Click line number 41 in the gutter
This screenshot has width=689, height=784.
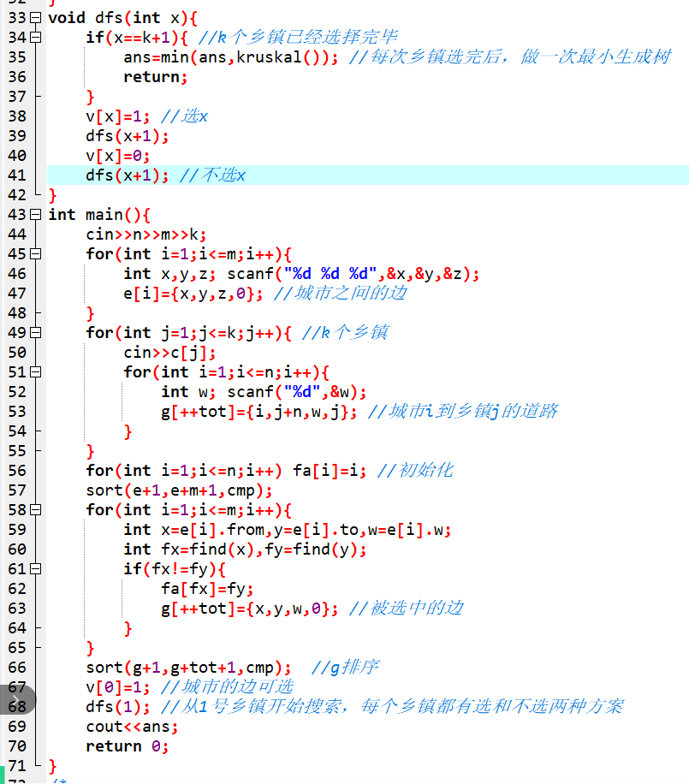pos(16,175)
